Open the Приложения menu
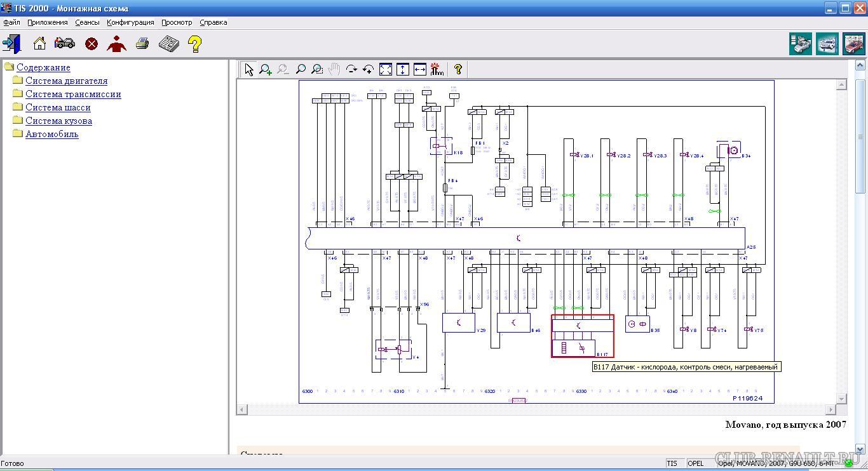The height and width of the screenshot is (471, 868). 47,22
